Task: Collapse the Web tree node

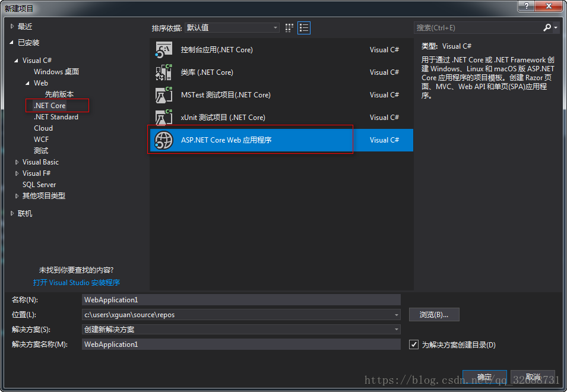Action: [x=27, y=83]
